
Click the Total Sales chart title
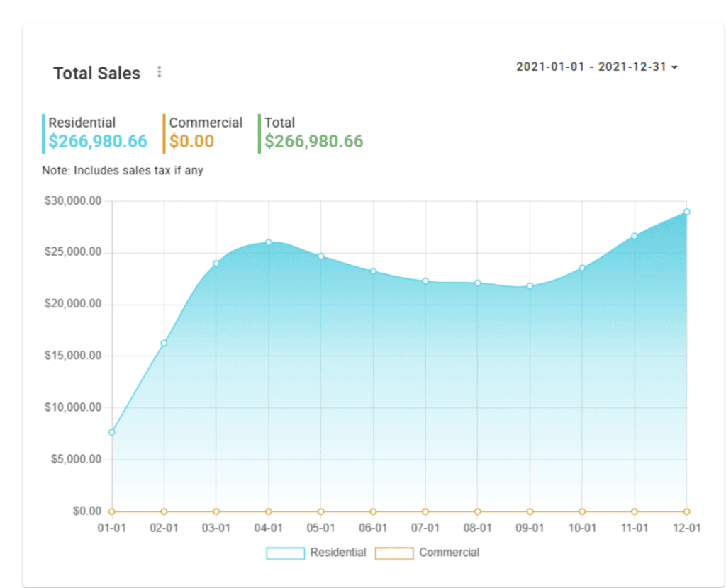point(96,73)
